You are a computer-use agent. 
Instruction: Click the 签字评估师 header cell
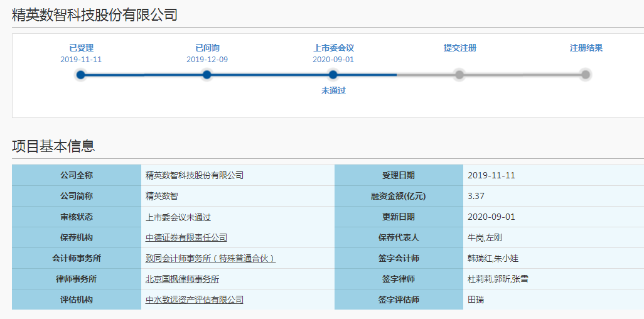click(399, 300)
